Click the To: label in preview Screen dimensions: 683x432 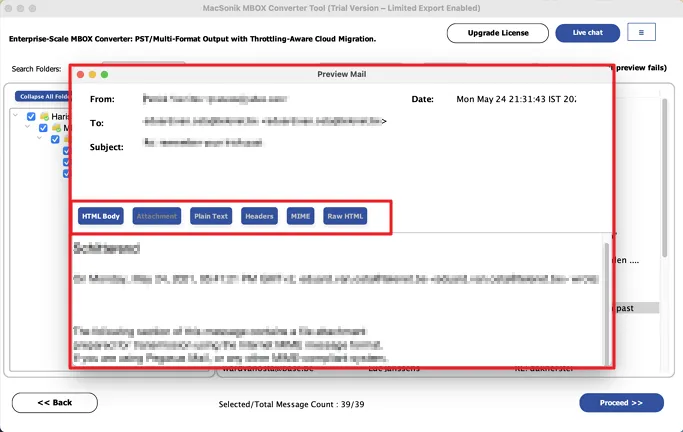(x=97, y=123)
